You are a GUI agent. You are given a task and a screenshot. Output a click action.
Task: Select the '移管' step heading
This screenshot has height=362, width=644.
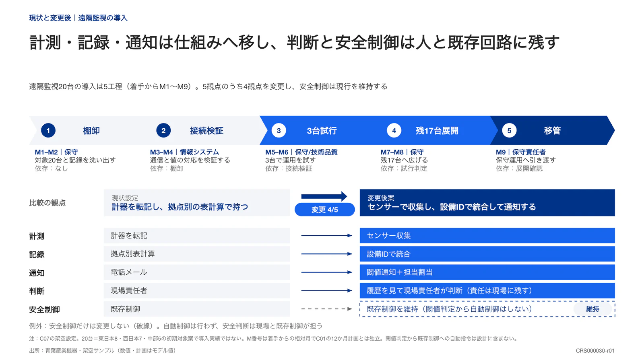pos(552,130)
